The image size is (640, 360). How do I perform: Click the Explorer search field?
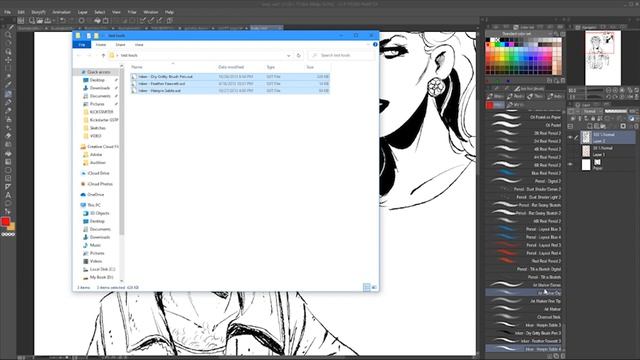coord(341,55)
